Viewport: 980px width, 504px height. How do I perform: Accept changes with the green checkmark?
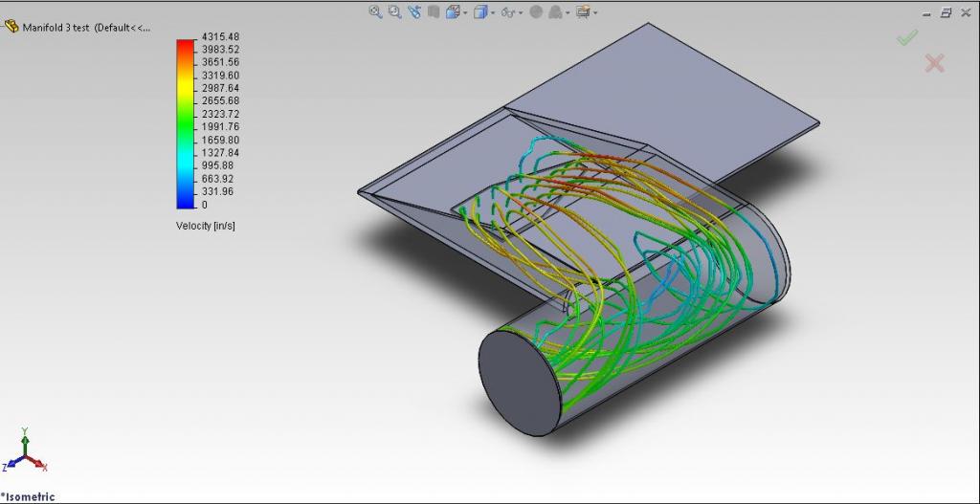click(x=906, y=37)
